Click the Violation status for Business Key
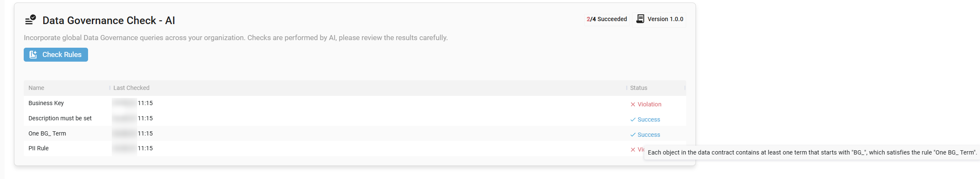This screenshot has width=980, height=179. pyautogui.click(x=649, y=104)
